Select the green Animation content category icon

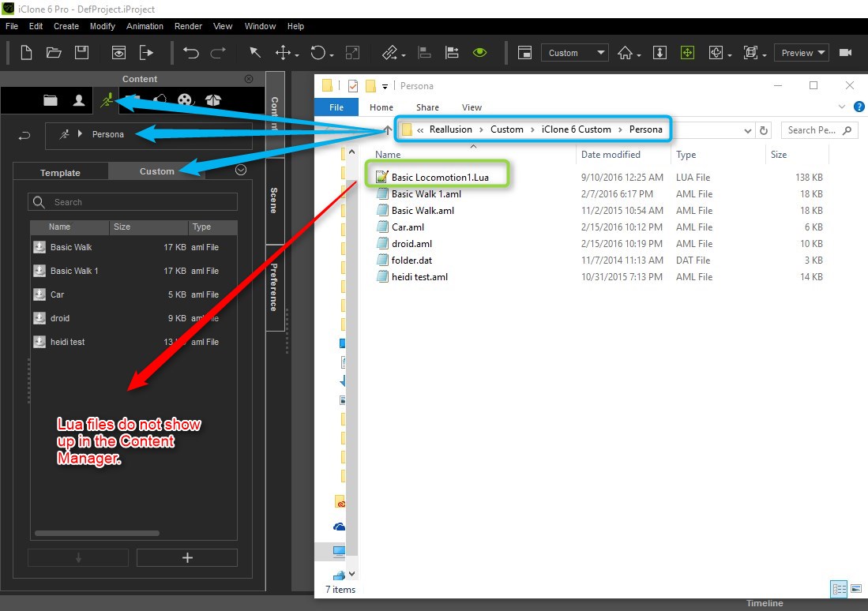(105, 100)
